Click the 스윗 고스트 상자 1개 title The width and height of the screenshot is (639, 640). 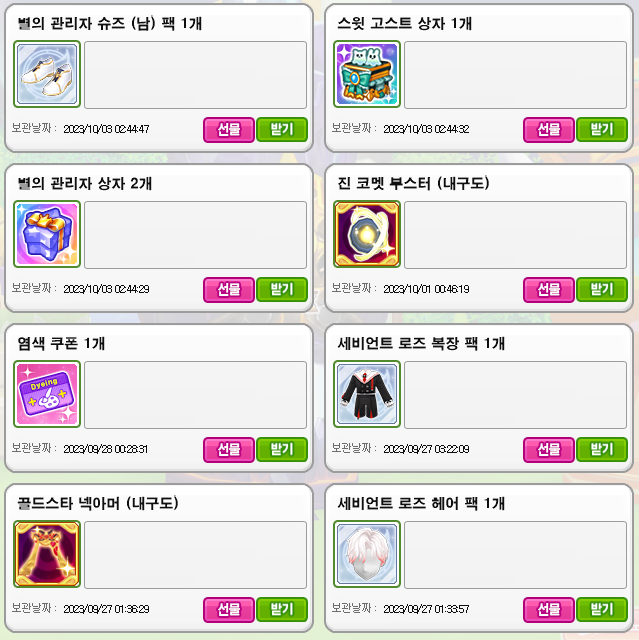click(405, 23)
